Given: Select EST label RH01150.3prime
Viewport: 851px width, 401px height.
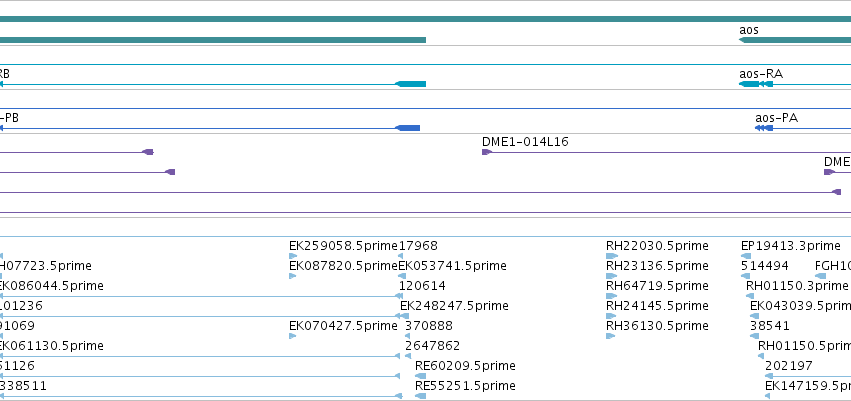Looking at the screenshot, I should click(797, 286).
